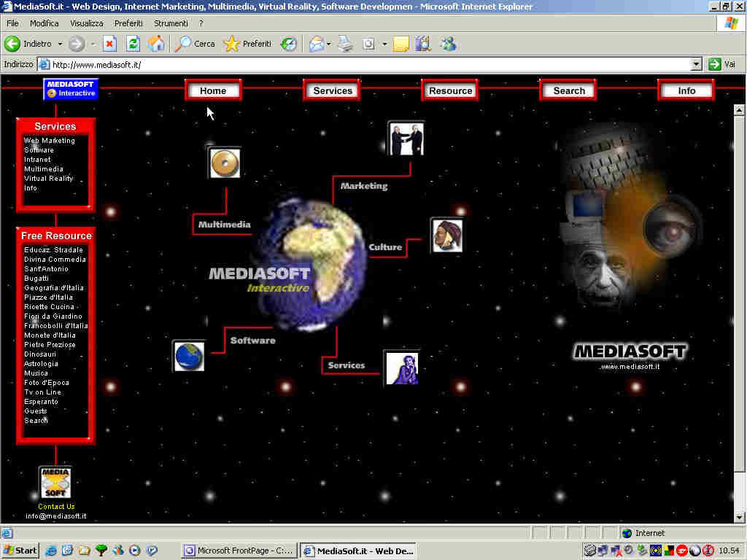Open Cerca search in the toolbar
Screen dimensions: 747x560
[195, 44]
